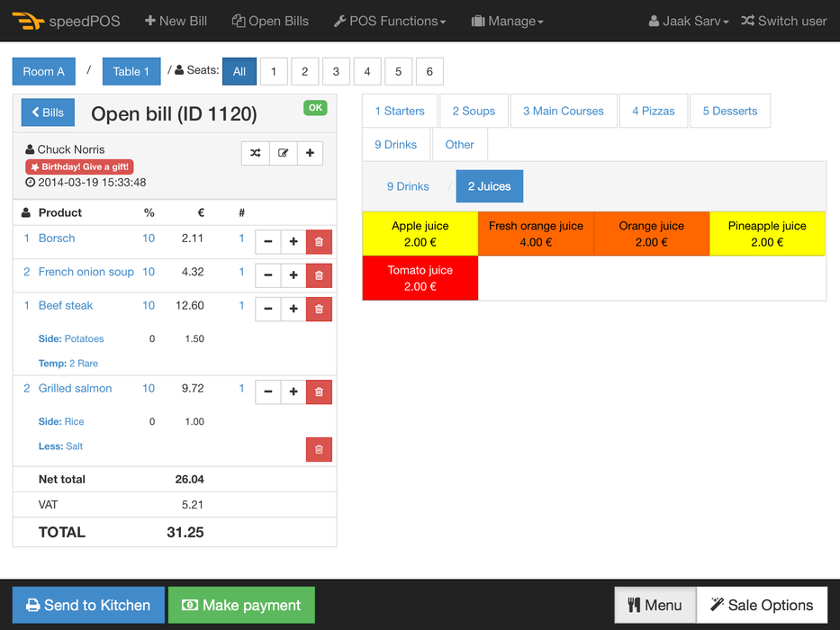Toggle the All seats filter
Image resolution: width=840 pixels, height=630 pixels.
click(239, 72)
